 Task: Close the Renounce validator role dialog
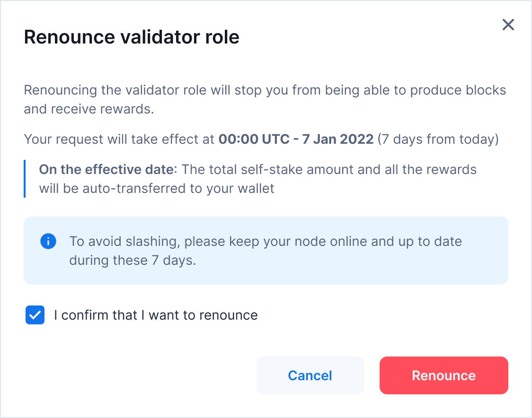tap(508, 25)
